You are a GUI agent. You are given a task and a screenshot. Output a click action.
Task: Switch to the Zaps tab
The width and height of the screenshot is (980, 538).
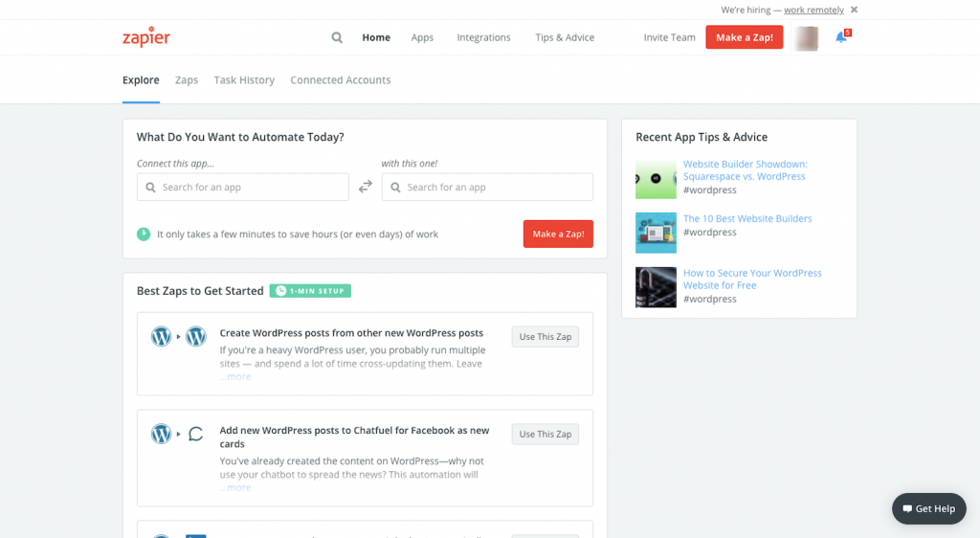(187, 80)
